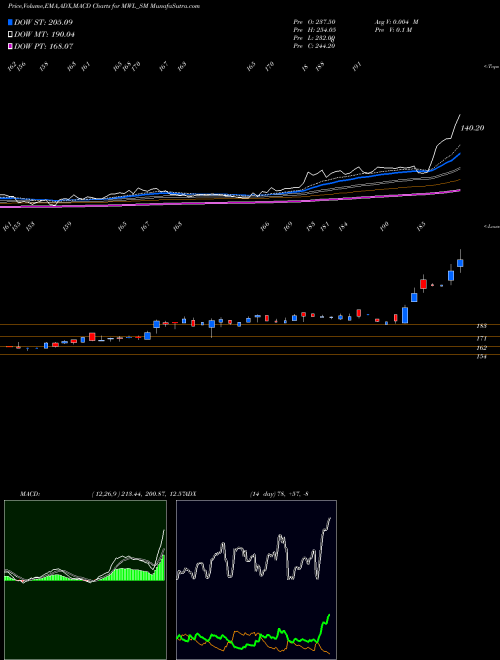Viewport: 500px width, 660px height.
Task: Select the 'DOW PT: 168.07' label
Action: [x=44, y=46]
